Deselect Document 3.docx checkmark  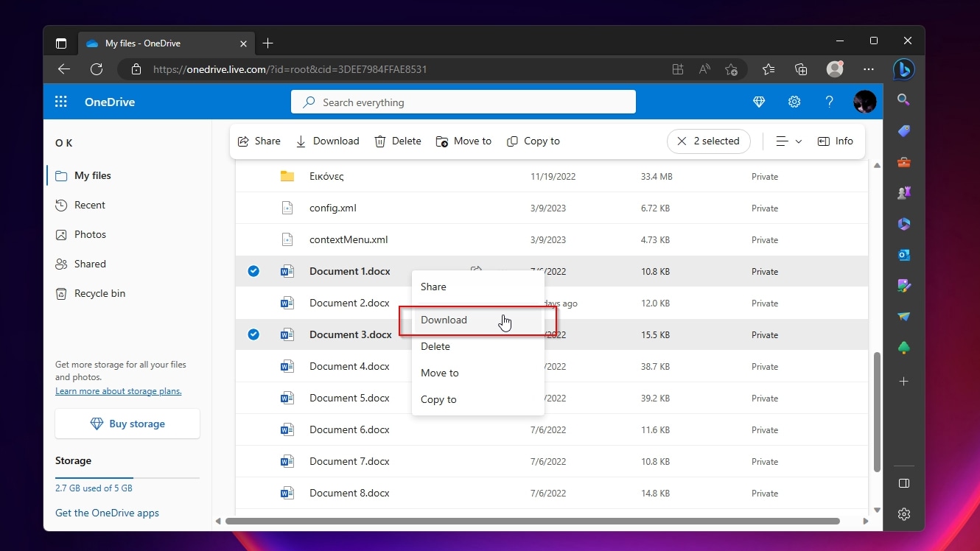tap(253, 334)
